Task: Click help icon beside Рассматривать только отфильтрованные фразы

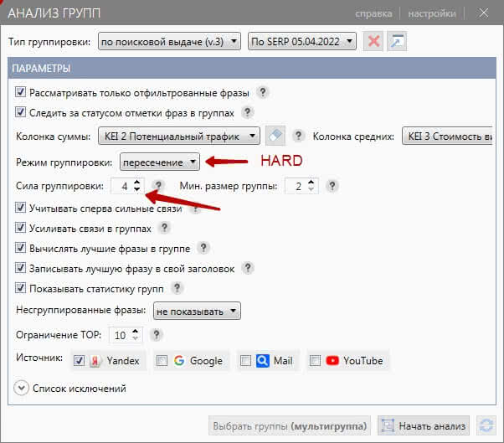Action: point(263,93)
